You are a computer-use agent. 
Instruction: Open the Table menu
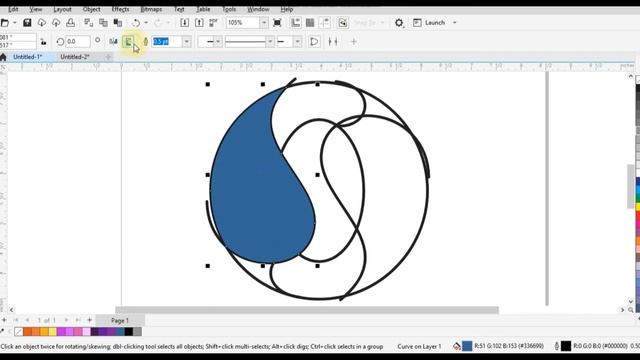(203, 9)
